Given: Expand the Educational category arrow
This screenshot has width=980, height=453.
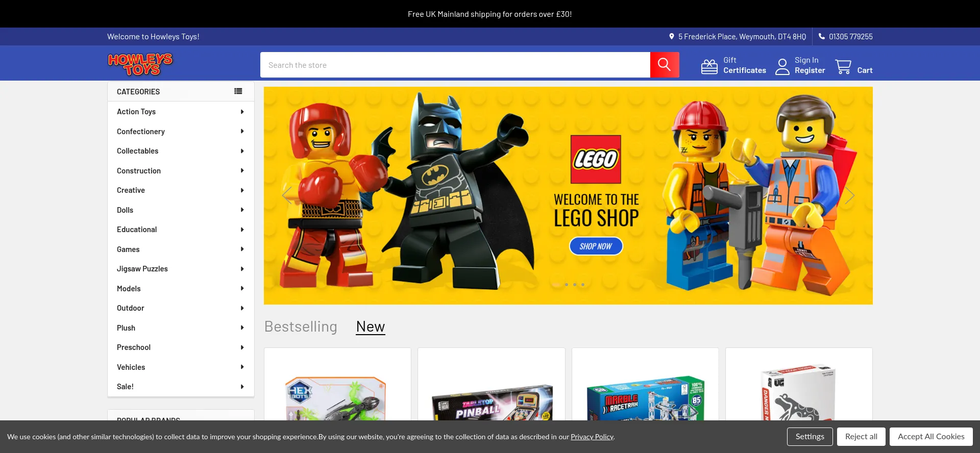Looking at the screenshot, I should click(242, 230).
